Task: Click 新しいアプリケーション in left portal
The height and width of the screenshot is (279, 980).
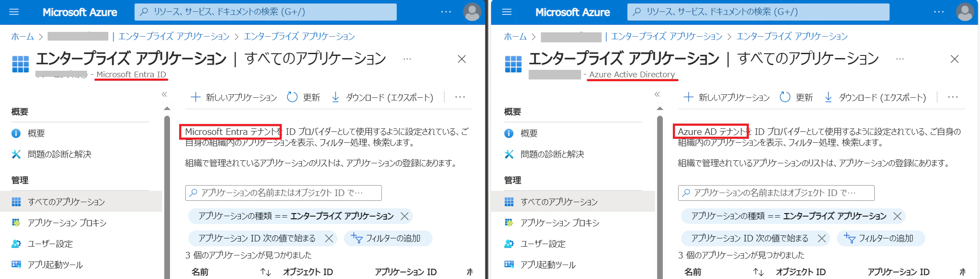Action: (x=234, y=97)
